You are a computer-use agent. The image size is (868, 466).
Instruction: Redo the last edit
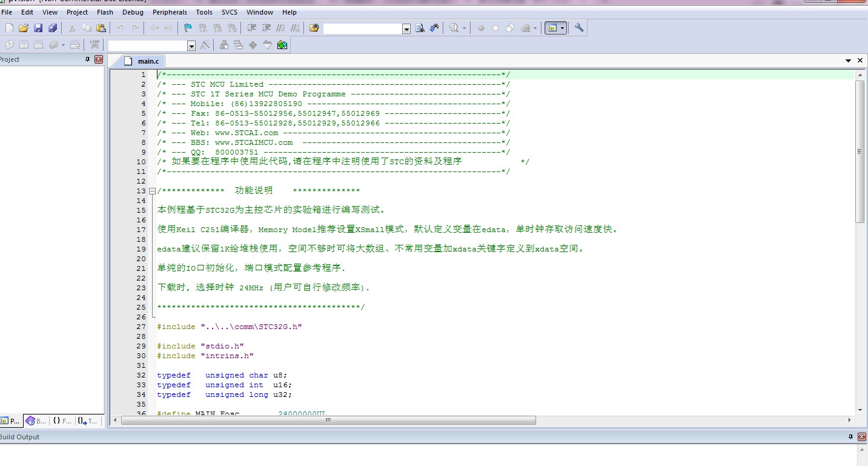pyautogui.click(x=135, y=28)
